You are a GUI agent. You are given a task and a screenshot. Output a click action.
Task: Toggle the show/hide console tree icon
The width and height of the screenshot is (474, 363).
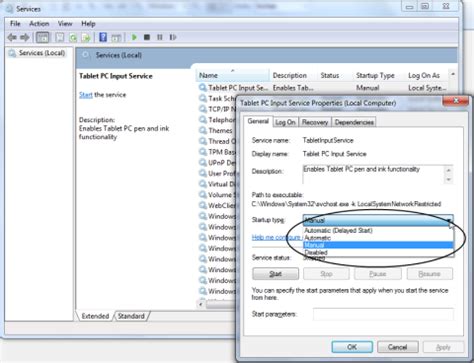42,37
